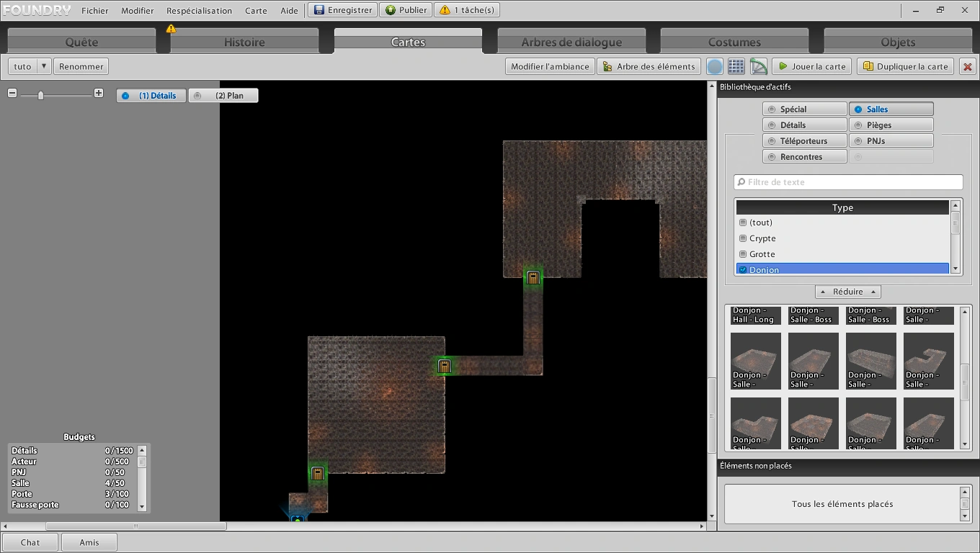
Task: Collapse the filter with Réduire
Action: coord(847,292)
